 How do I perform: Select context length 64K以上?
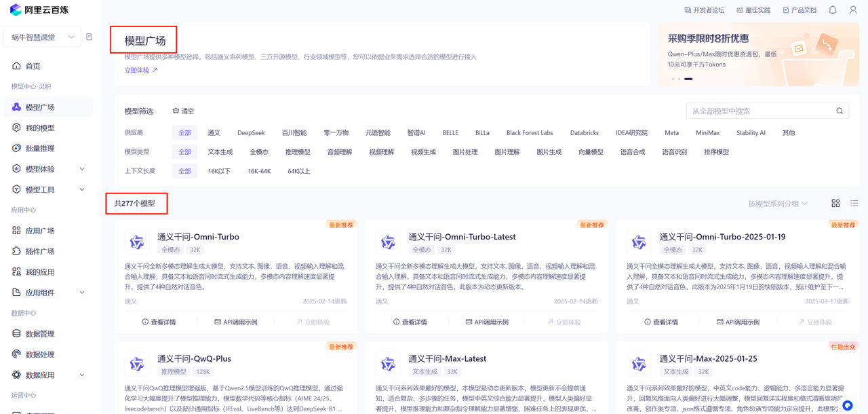[299, 171]
